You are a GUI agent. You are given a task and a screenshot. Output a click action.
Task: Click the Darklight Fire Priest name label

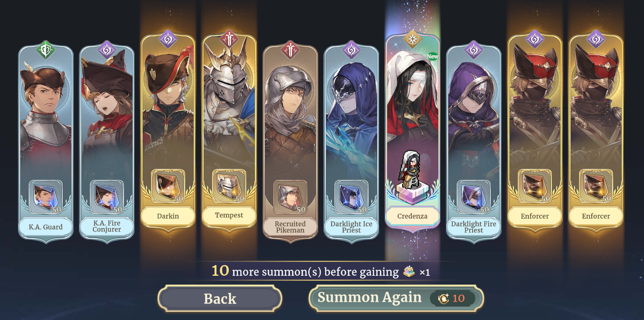click(473, 227)
